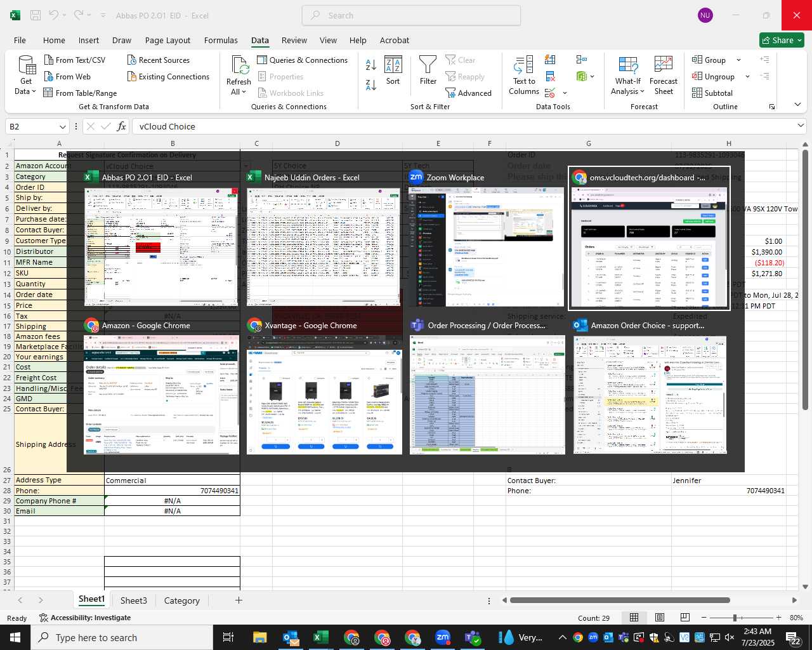The height and width of the screenshot is (650, 812).
Task: Click the vertical scrollbar thumb
Action: pos(805,279)
